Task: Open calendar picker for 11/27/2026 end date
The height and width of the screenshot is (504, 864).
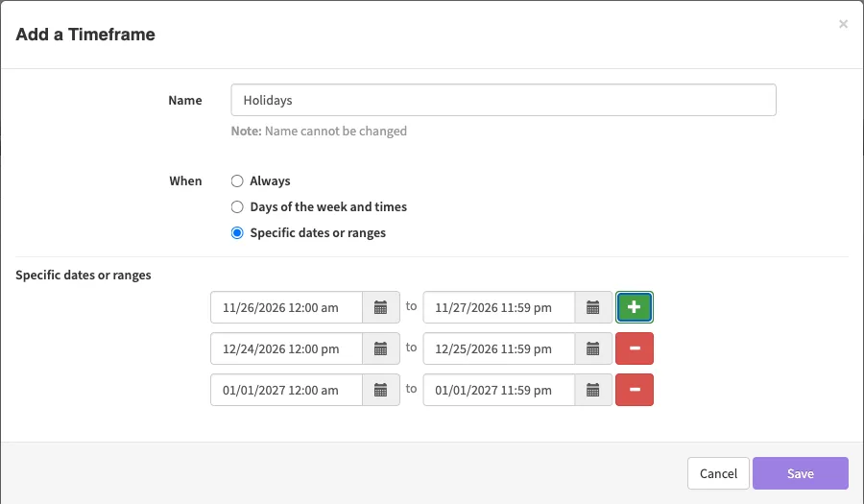Action: coord(593,307)
